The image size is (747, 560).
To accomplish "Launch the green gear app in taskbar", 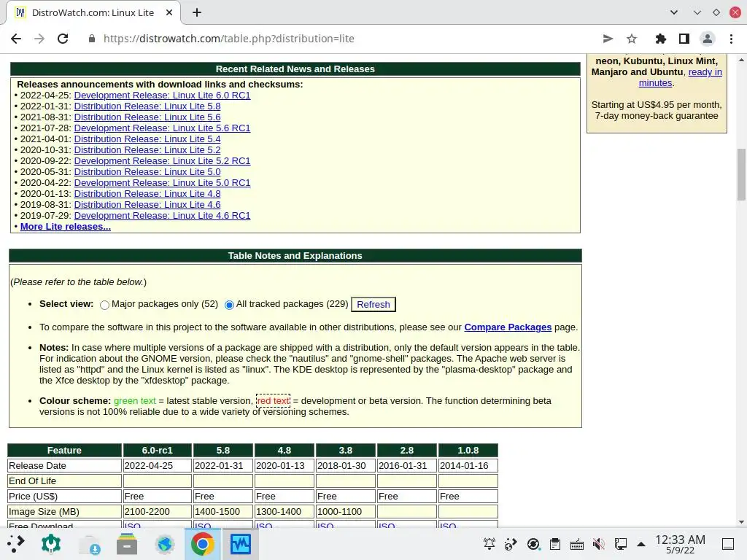I will point(51,544).
